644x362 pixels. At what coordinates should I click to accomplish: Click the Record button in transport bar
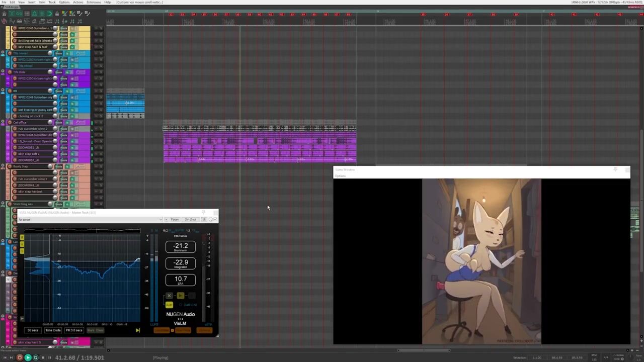pyautogui.click(x=20, y=357)
